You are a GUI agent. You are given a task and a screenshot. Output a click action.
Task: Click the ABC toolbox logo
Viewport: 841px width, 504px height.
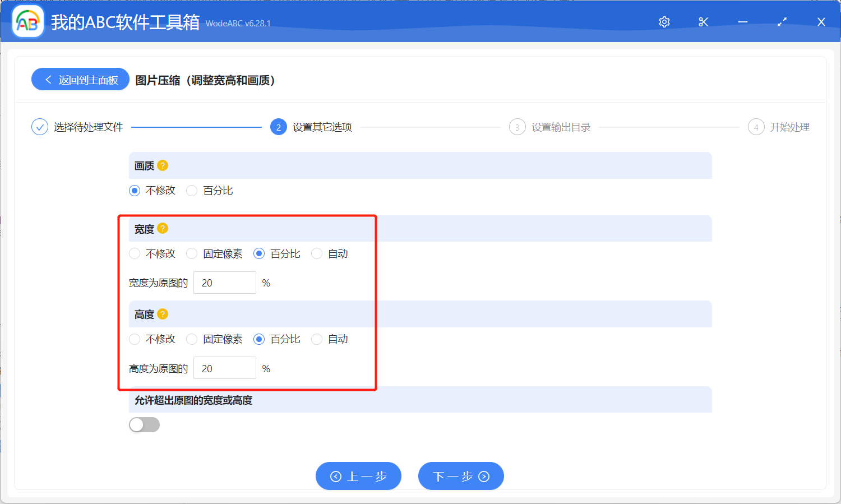click(x=27, y=21)
